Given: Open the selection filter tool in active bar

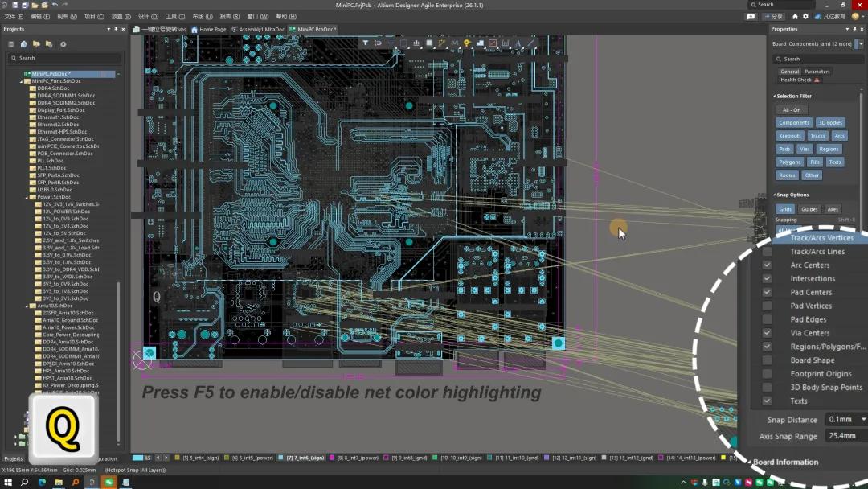Looking at the screenshot, I should pos(366,43).
